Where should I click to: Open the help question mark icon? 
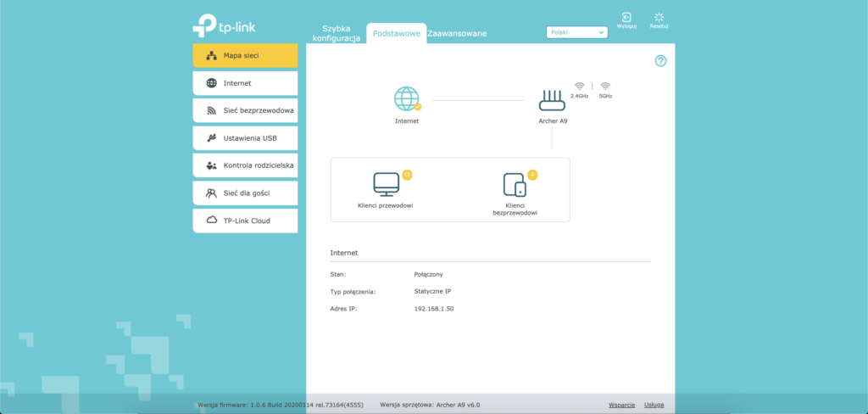click(660, 60)
